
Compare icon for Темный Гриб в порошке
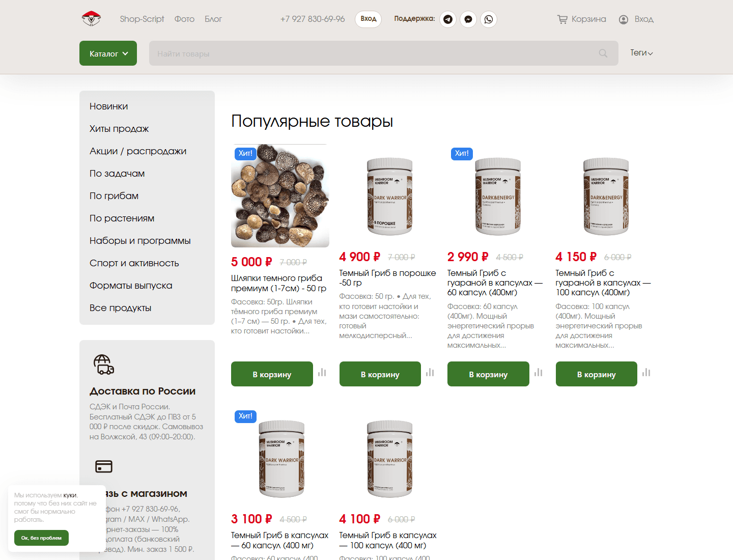[x=430, y=373]
